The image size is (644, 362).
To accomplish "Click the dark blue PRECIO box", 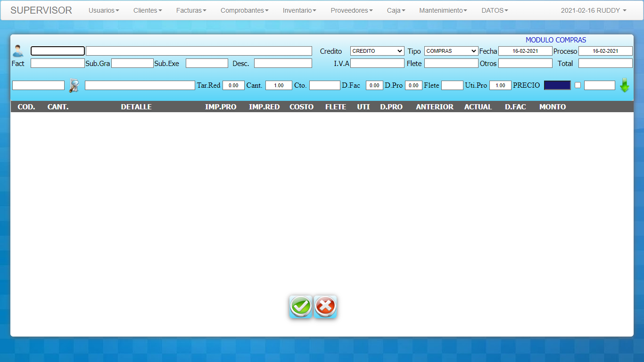I will click(557, 85).
